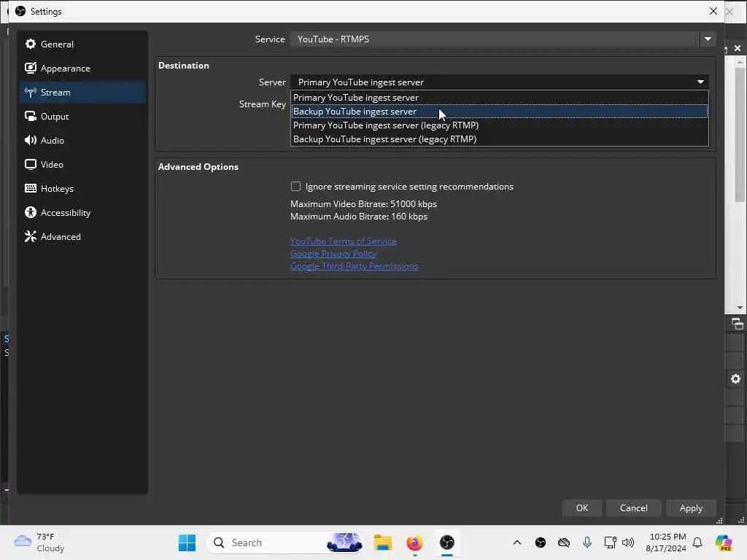Click the taskbar clock showing 10:25 PM
This screenshot has width=747, height=560.
[666, 542]
